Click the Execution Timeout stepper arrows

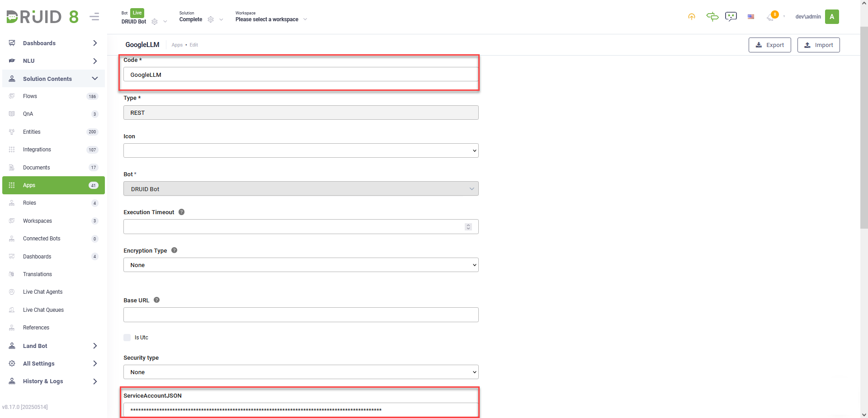pyautogui.click(x=468, y=227)
